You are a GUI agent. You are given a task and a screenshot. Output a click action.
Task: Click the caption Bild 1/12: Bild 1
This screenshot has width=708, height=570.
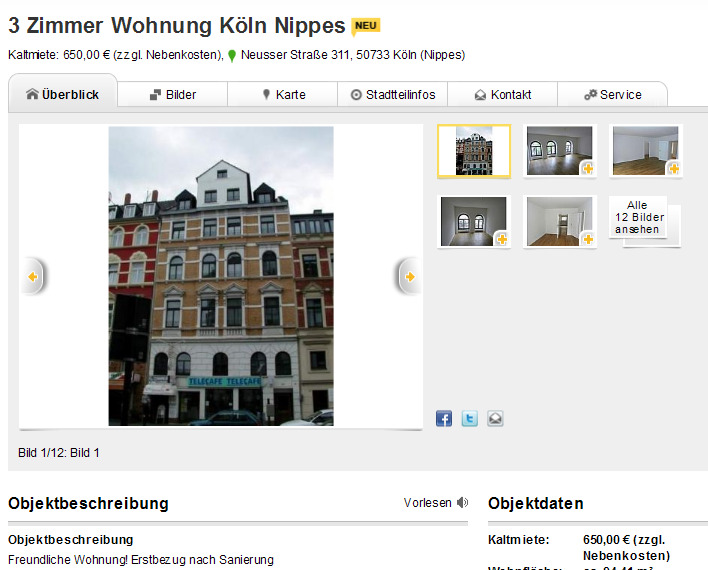point(59,453)
